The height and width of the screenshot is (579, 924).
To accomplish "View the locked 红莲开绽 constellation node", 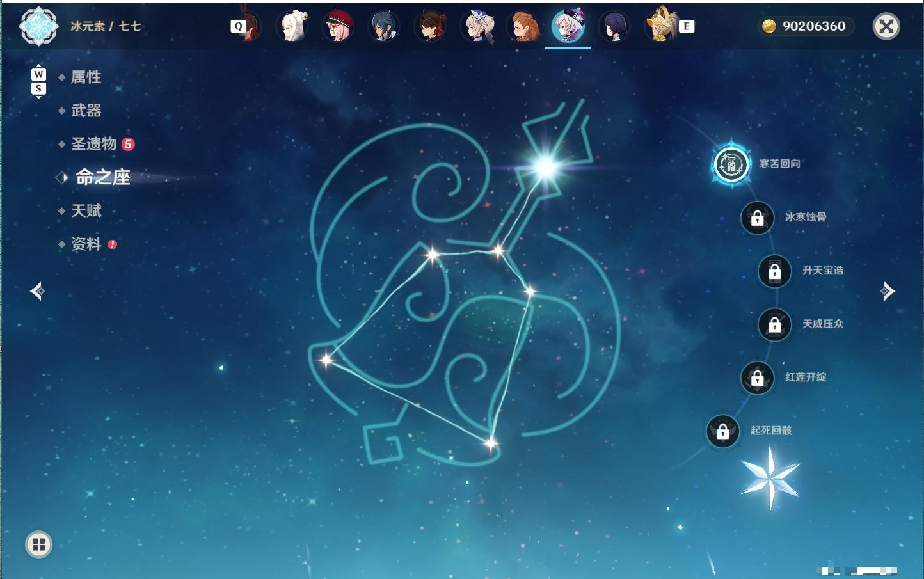I will (757, 378).
